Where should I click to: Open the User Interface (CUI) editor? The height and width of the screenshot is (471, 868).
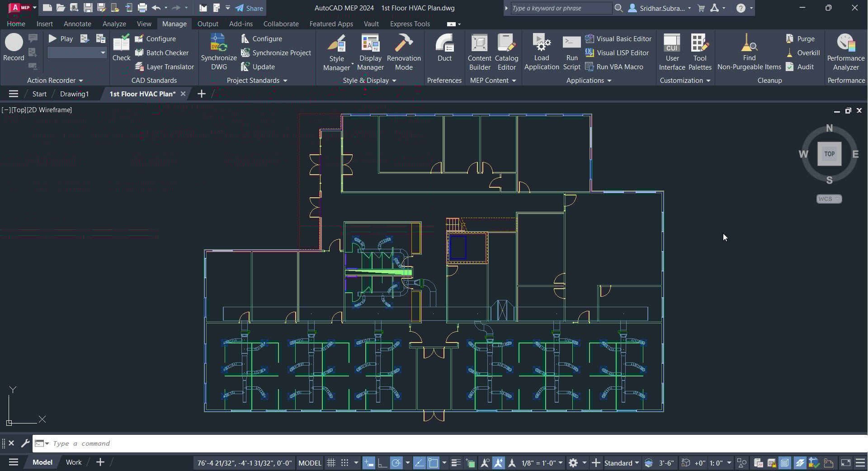click(x=672, y=52)
